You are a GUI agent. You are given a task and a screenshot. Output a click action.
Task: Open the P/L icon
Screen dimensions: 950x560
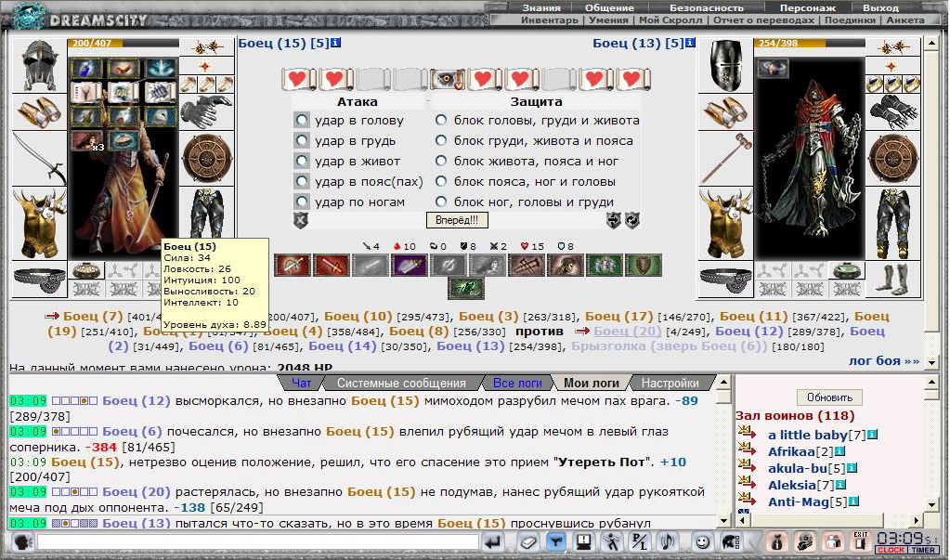641,541
